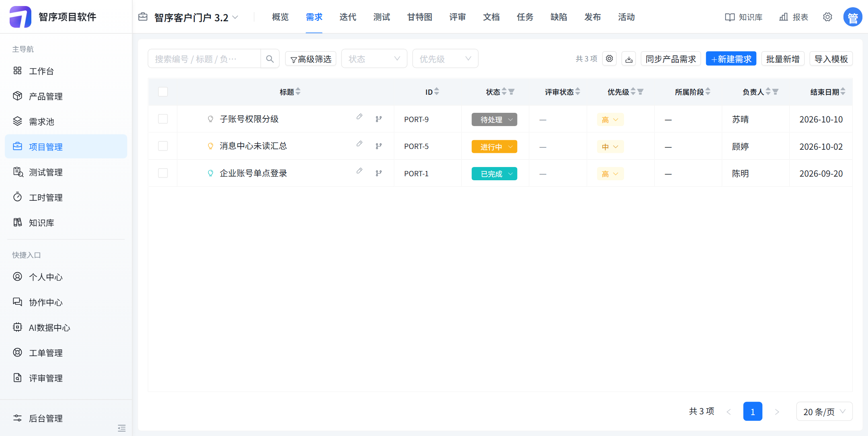Viewport: 868px width, 436px height.
Task: Open the 20 条/页 page size selector
Action: coord(824,412)
